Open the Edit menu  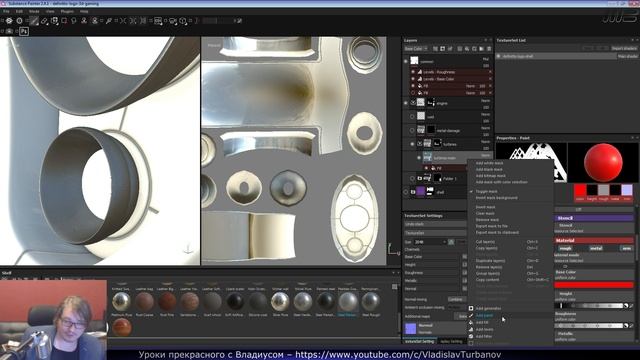19,11
